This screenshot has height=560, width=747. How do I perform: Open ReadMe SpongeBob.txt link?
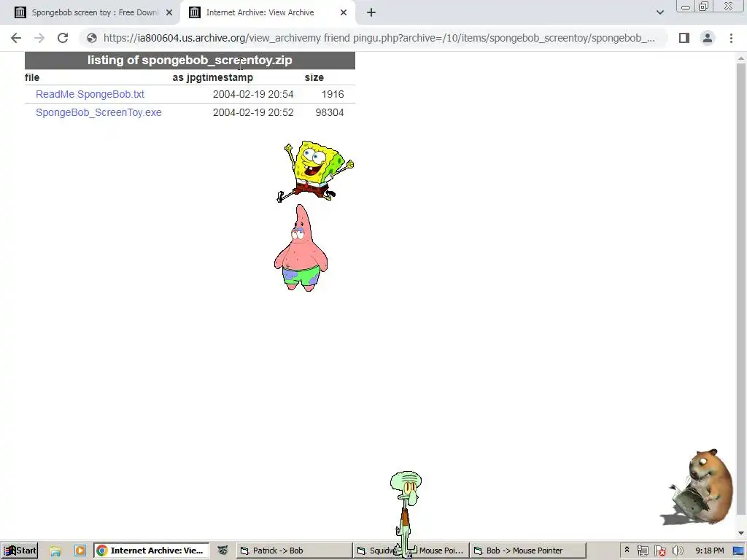[90, 94]
